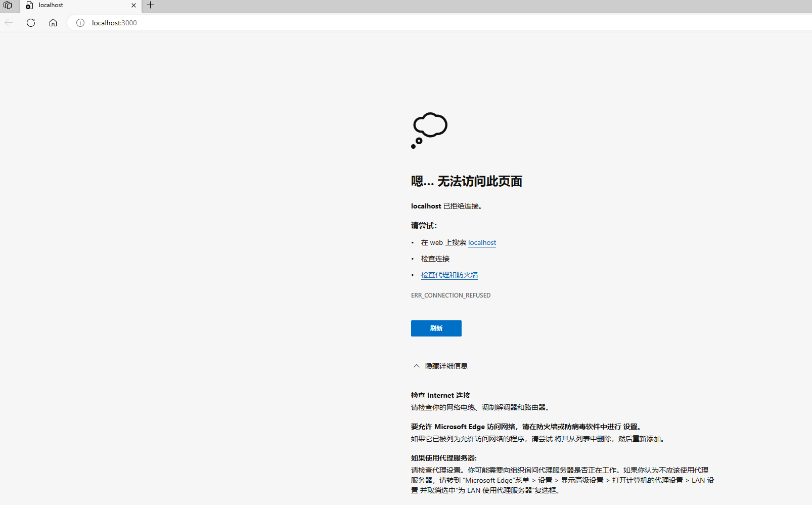Click the thought-bubble error illustration
Screen dimensions: 812x505
(x=429, y=130)
